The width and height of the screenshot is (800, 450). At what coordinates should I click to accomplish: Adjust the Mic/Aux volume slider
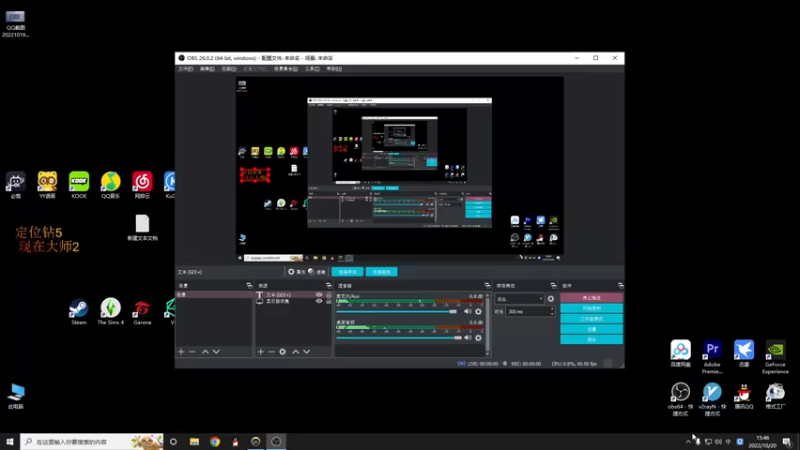[397, 311]
